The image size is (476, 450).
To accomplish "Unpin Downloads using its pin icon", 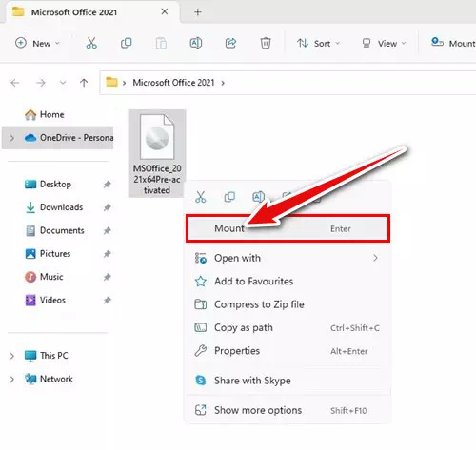I will 107,207.
